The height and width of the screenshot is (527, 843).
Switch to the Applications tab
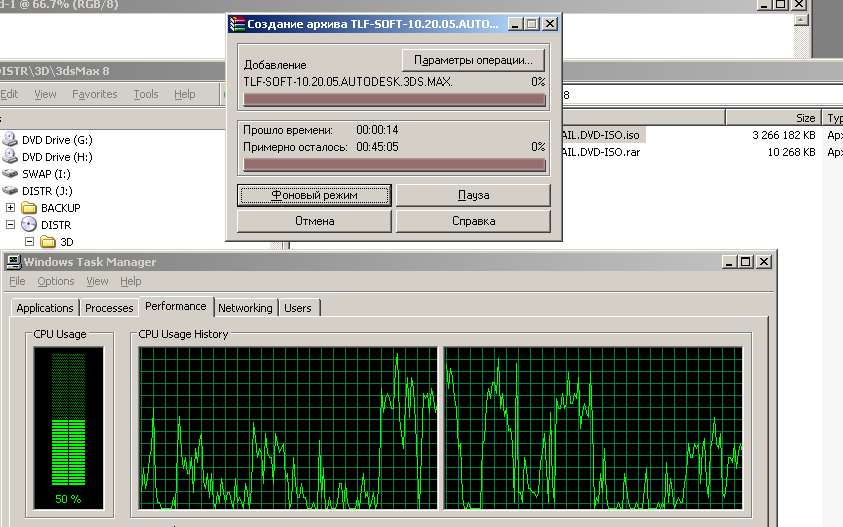pos(45,308)
